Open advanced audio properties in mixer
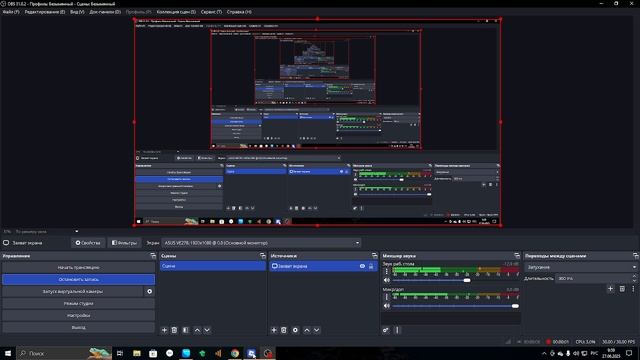This screenshot has width=640, height=360. (386, 330)
